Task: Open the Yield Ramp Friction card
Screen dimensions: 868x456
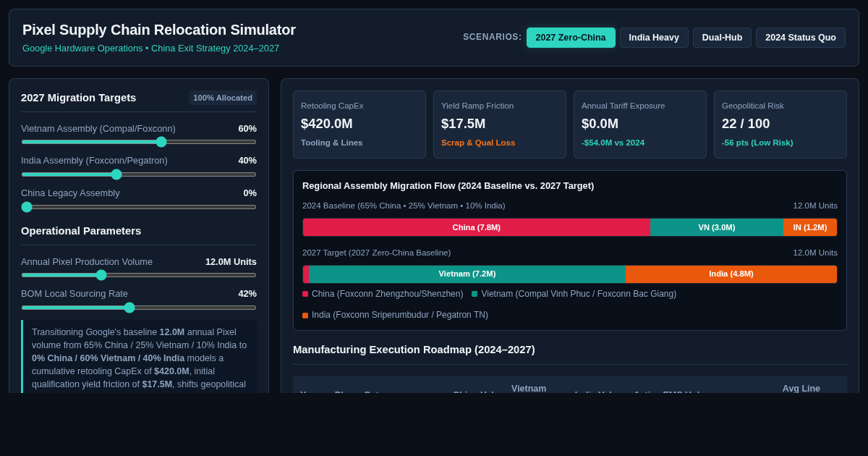Action: (500, 124)
